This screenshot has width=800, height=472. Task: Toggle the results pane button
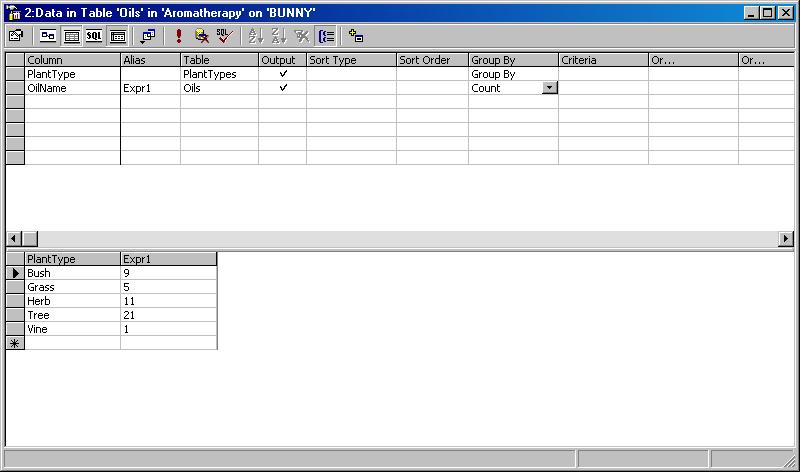pyautogui.click(x=117, y=36)
